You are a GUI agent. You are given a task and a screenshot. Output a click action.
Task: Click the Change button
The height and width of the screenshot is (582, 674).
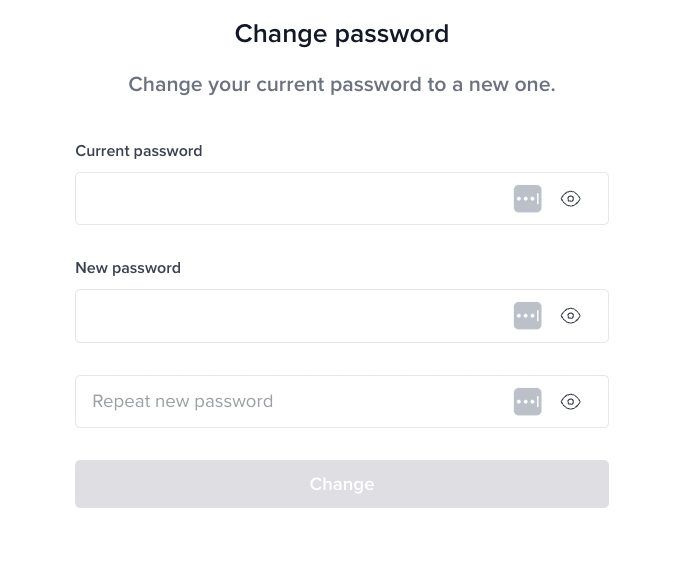click(x=342, y=484)
